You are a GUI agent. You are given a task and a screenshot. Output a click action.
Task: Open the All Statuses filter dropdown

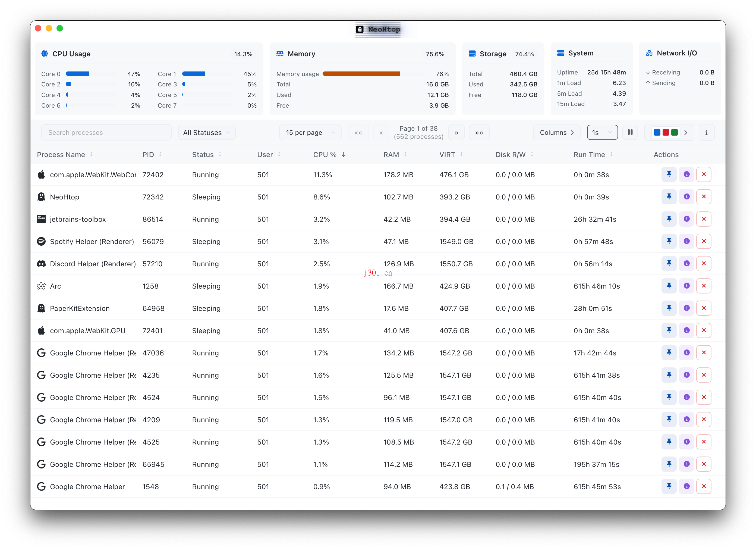coord(206,132)
